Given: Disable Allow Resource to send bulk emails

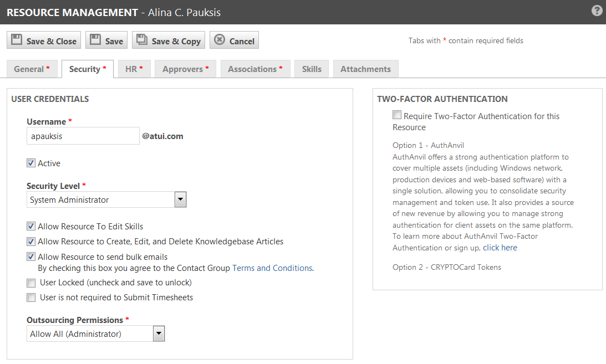Looking at the screenshot, I should pyautogui.click(x=31, y=257).
